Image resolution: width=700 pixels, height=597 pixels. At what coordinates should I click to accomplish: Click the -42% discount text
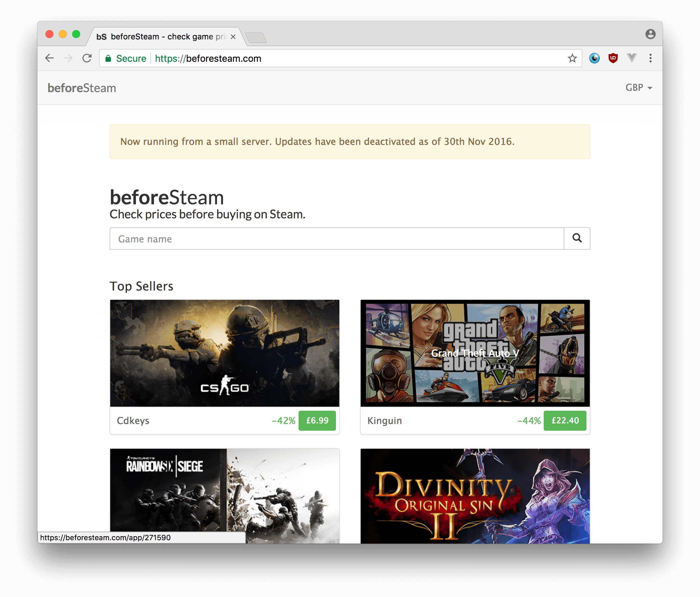click(x=284, y=421)
